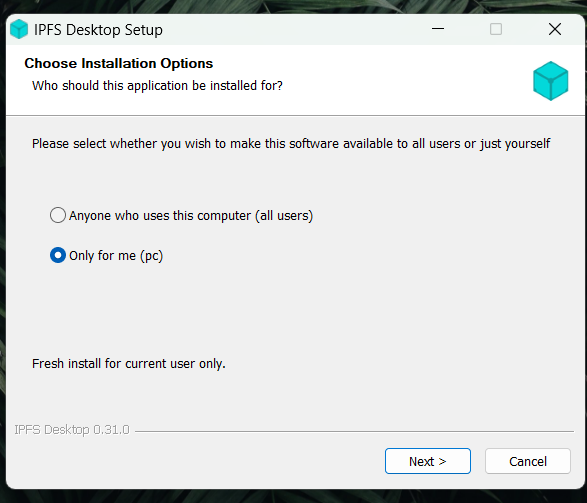The width and height of the screenshot is (587, 503).
Task: Click the "Anyone who uses this computer (all users)" label
Action: pos(191,216)
